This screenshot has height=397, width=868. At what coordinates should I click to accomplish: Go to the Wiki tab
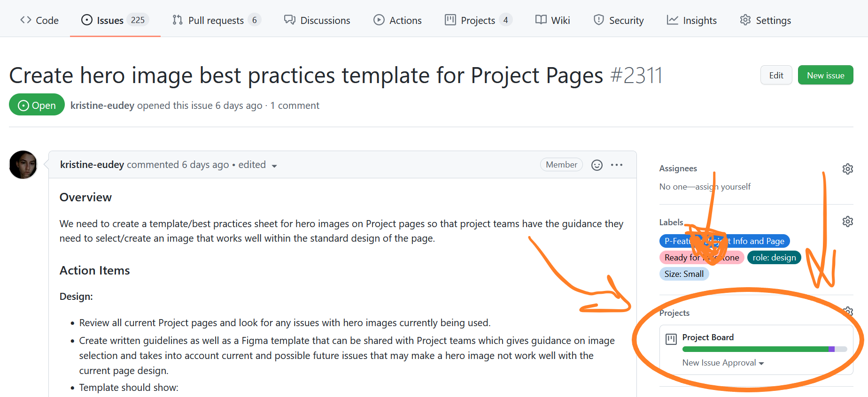tap(552, 20)
